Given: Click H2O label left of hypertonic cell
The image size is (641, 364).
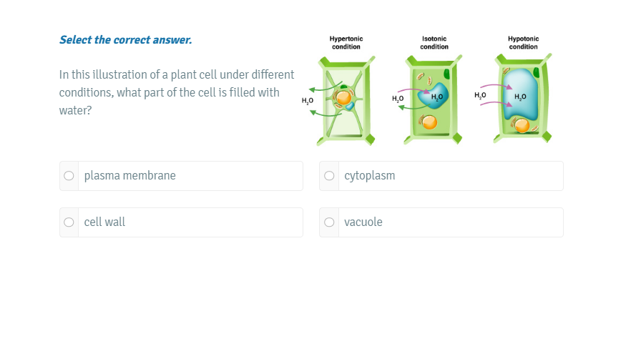Looking at the screenshot, I should coord(308,102).
